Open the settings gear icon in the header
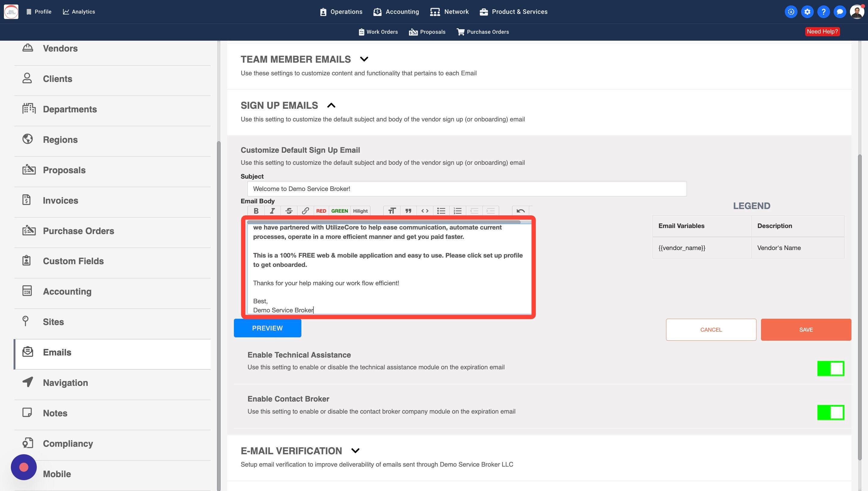The width and height of the screenshot is (868, 491). pyautogui.click(x=807, y=12)
